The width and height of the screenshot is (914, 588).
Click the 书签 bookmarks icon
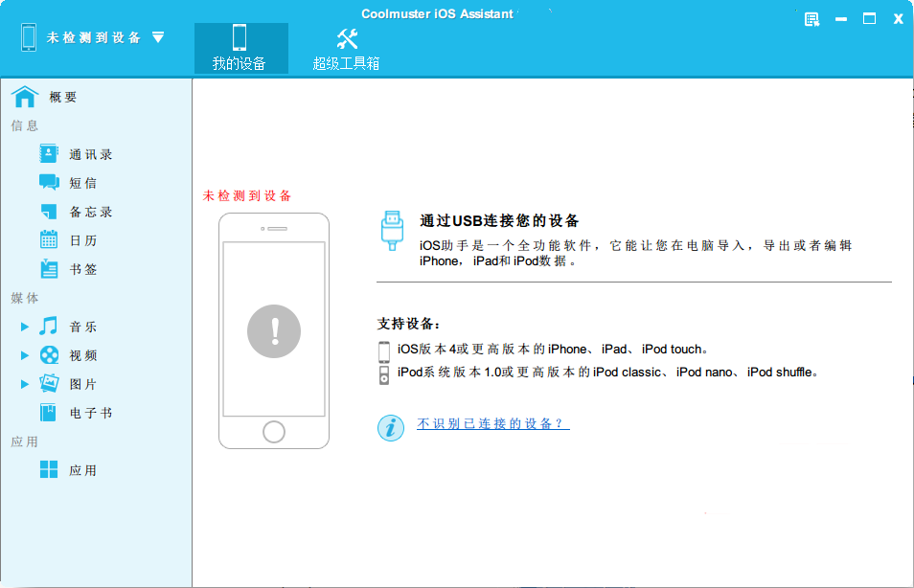point(49,269)
